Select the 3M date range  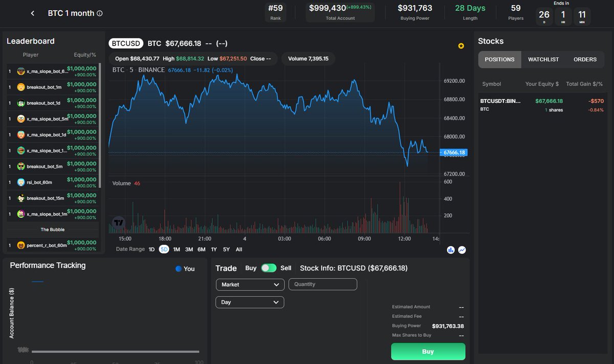[x=189, y=249]
